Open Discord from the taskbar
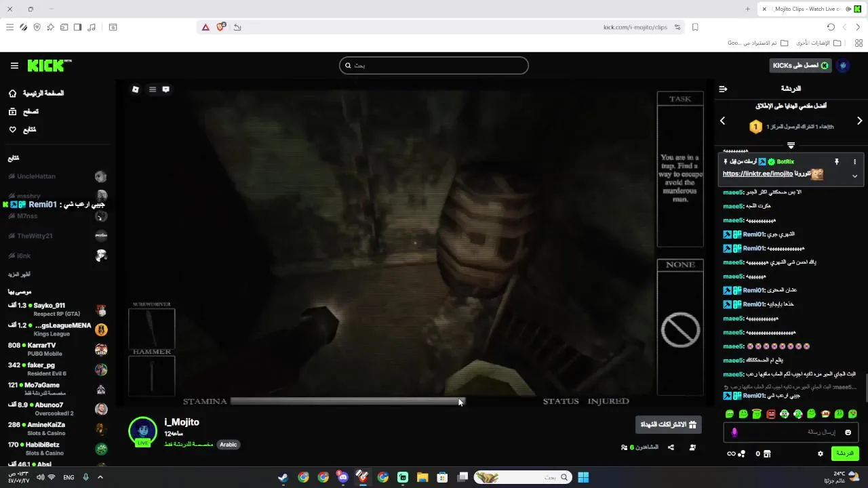This screenshot has height=488, width=868. (x=342, y=477)
